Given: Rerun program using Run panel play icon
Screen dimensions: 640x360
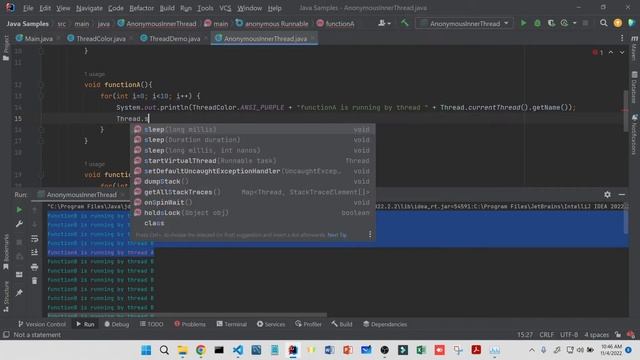Looking at the screenshot, I should 19,209.
